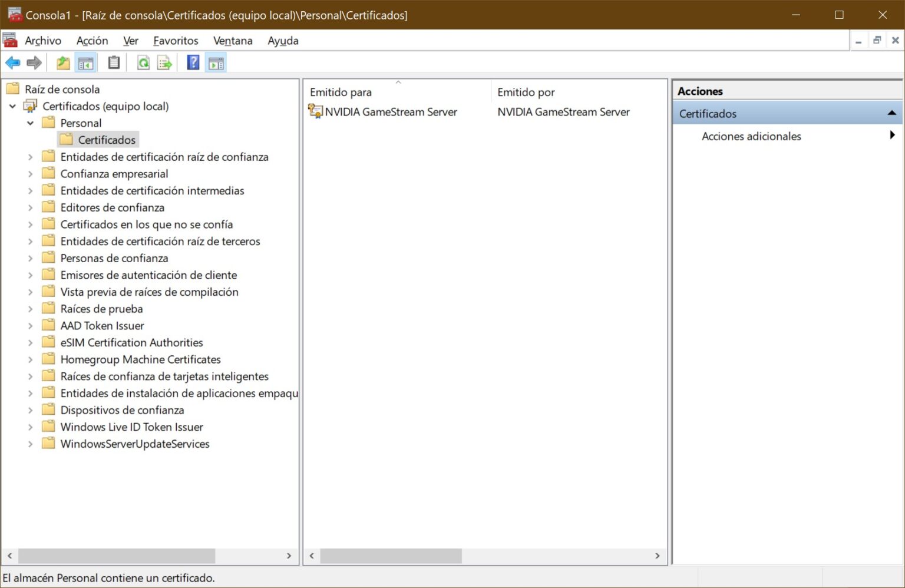The image size is (905, 588).
Task: Sort by the Emitido por column header
Action: click(x=579, y=92)
